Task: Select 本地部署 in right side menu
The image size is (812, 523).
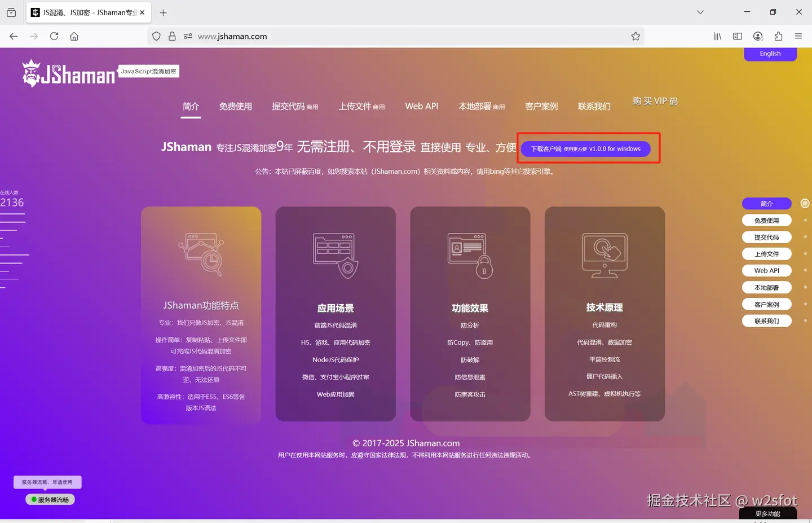Action: tap(767, 287)
